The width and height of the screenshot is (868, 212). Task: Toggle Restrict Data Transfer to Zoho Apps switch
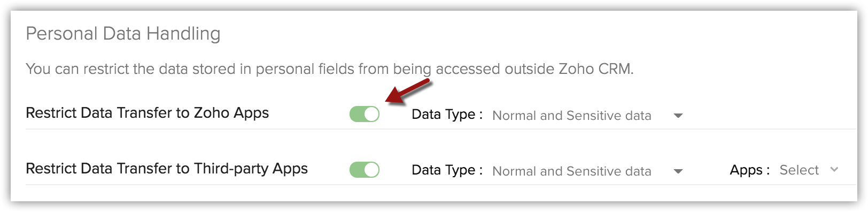(365, 114)
